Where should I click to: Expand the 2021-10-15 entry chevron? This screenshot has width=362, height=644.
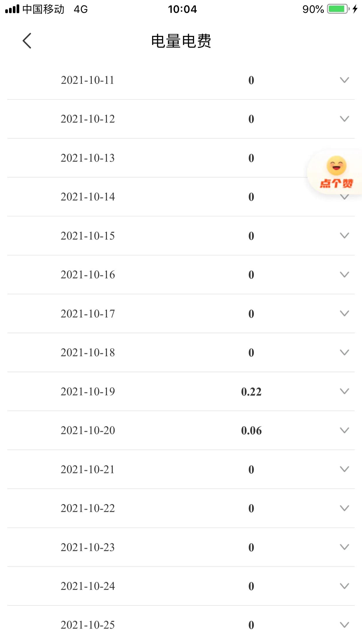pos(344,235)
